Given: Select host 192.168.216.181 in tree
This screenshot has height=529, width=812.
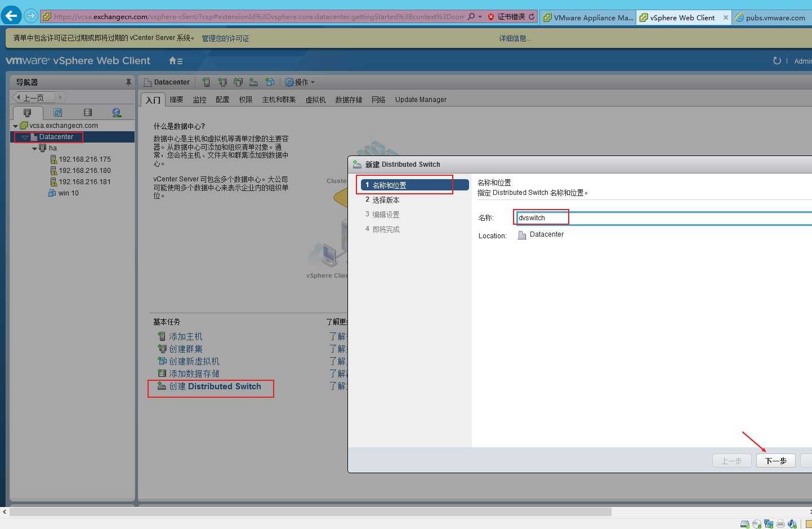Looking at the screenshot, I should [x=84, y=182].
